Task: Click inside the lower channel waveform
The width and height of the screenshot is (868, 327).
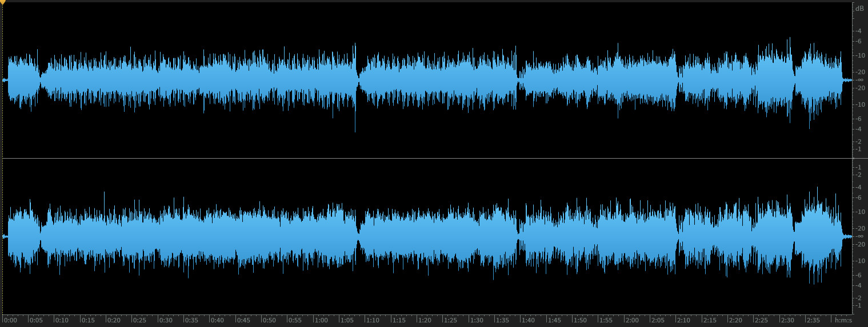Action: point(429,236)
